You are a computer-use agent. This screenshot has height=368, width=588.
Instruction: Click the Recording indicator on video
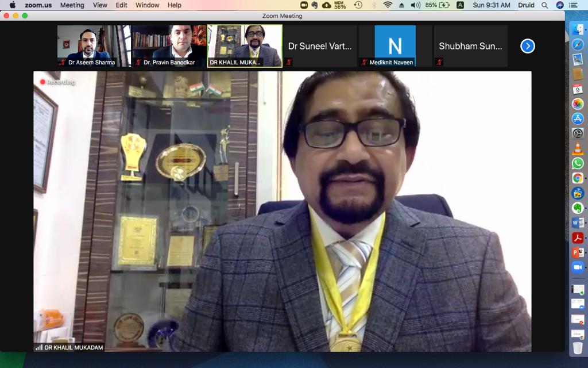(x=58, y=82)
